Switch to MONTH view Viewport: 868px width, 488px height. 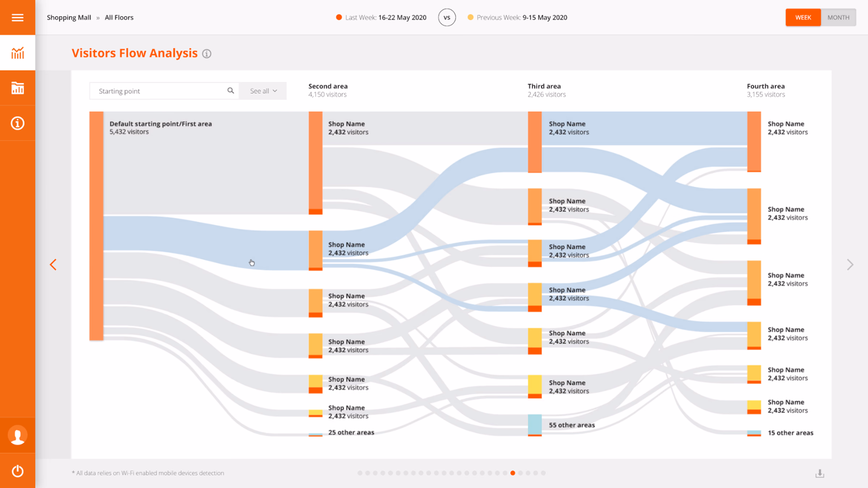pyautogui.click(x=838, y=17)
